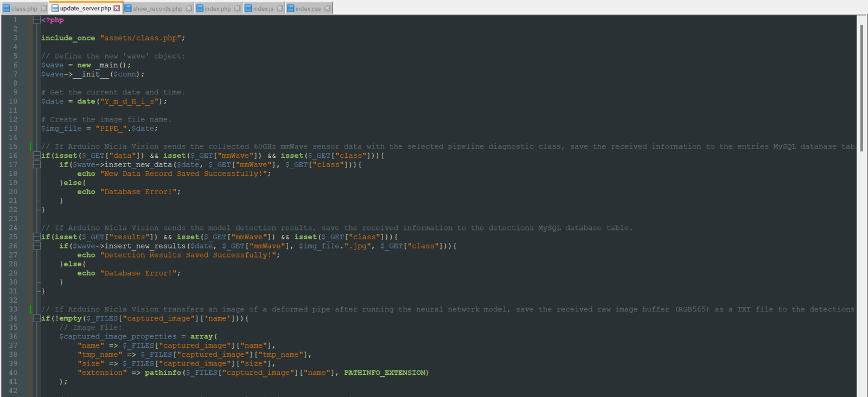Collapse the insert_new_results if-block on line 26

[36, 246]
